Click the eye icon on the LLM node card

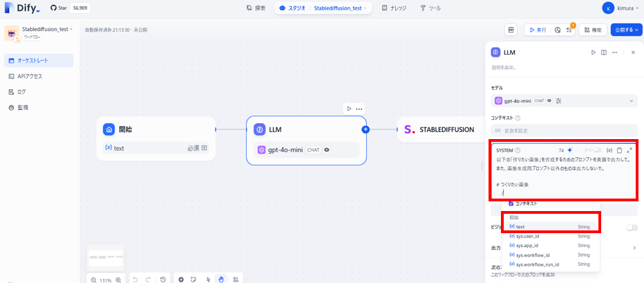(x=327, y=150)
